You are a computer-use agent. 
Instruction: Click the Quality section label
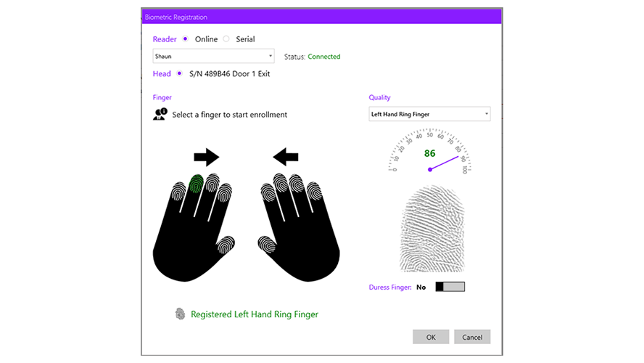coord(379,97)
